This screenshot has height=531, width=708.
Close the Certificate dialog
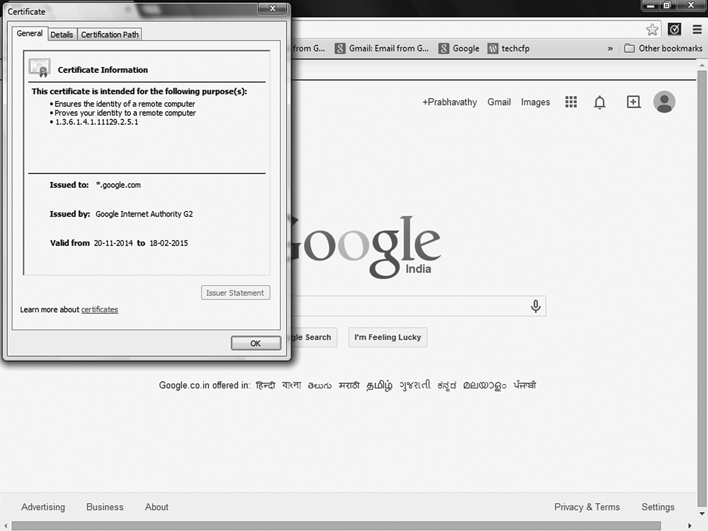click(272, 8)
